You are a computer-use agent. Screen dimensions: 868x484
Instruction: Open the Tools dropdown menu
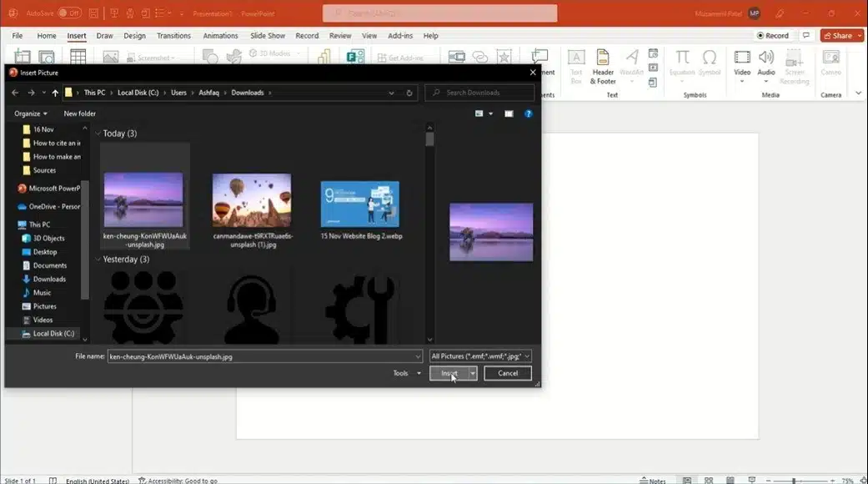[x=406, y=374]
